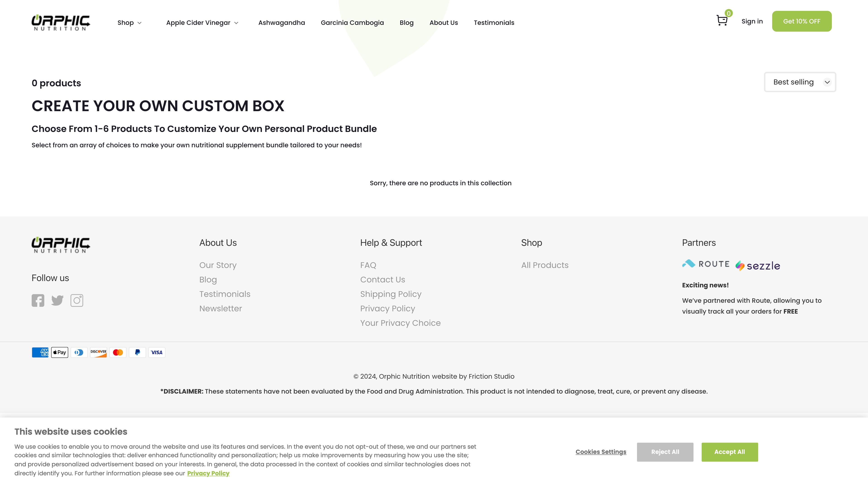Open the Garcinia Cambogia menu item

pyautogui.click(x=352, y=23)
